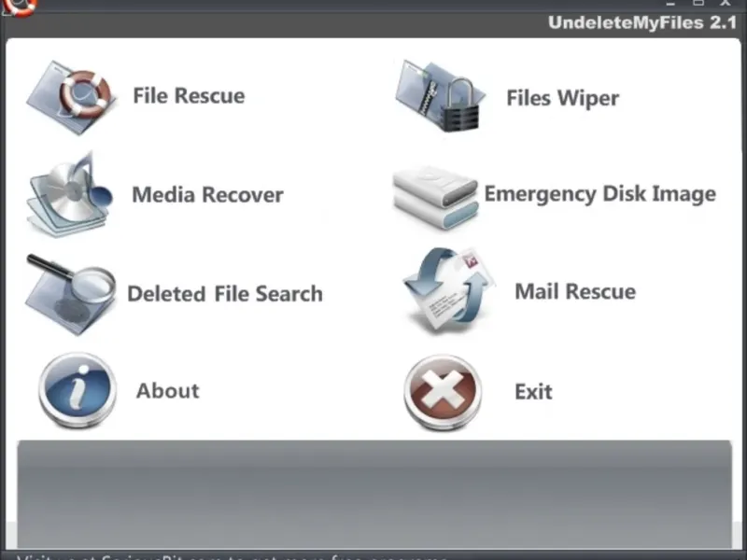
Task: Click the red Exit cross icon
Action: [x=443, y=392]
